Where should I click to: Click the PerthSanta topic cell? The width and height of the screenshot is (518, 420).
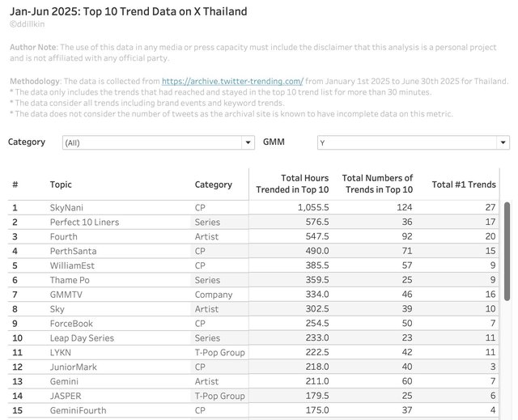coord(74,251)
